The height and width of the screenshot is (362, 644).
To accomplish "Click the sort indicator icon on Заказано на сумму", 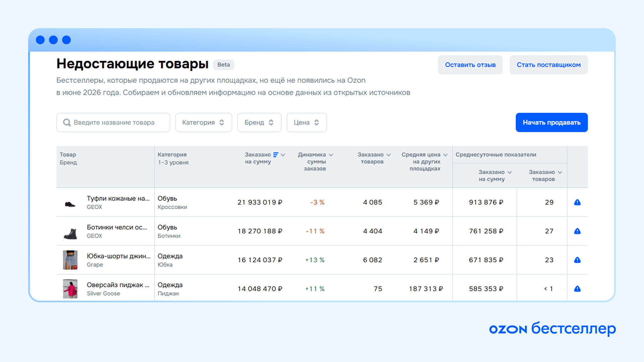I will [276, 155].
